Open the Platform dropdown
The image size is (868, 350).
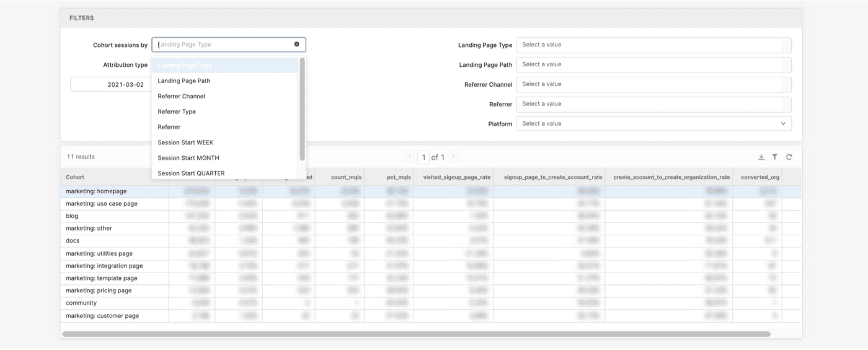653,124
